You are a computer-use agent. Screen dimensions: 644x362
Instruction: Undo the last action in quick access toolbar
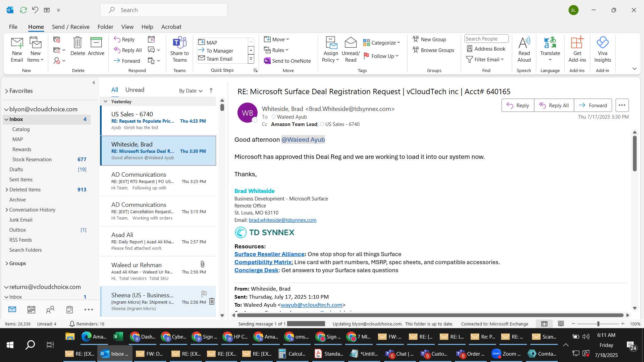click(x=35, y=10)
